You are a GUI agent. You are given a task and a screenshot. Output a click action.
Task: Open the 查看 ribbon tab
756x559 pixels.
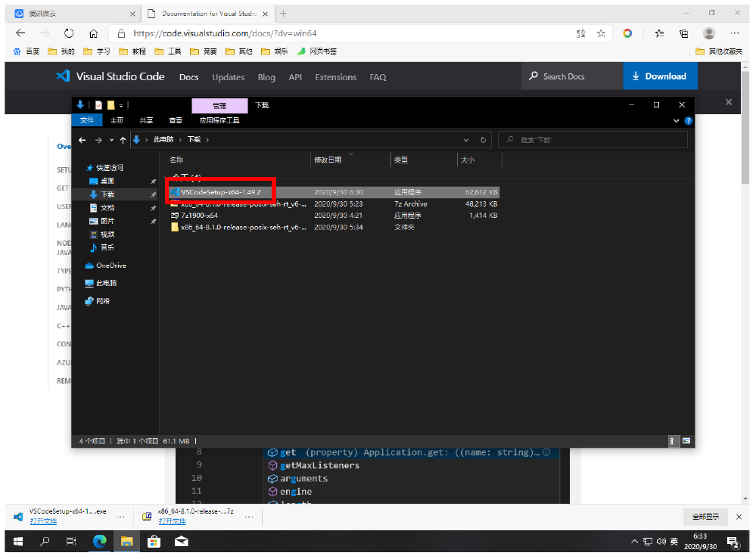pos(175,120)
